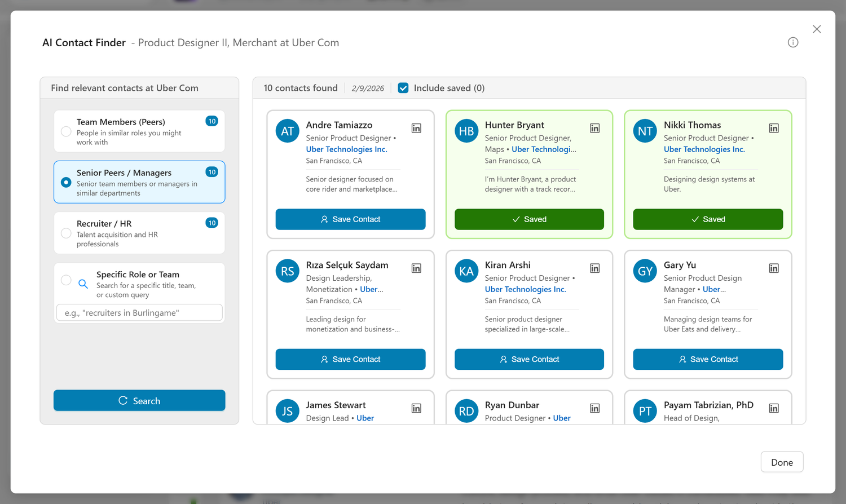The height and width of the screenshot is (504, 846).
Task: Open Uber link on James Stewart card
Action: pos(365,418)
